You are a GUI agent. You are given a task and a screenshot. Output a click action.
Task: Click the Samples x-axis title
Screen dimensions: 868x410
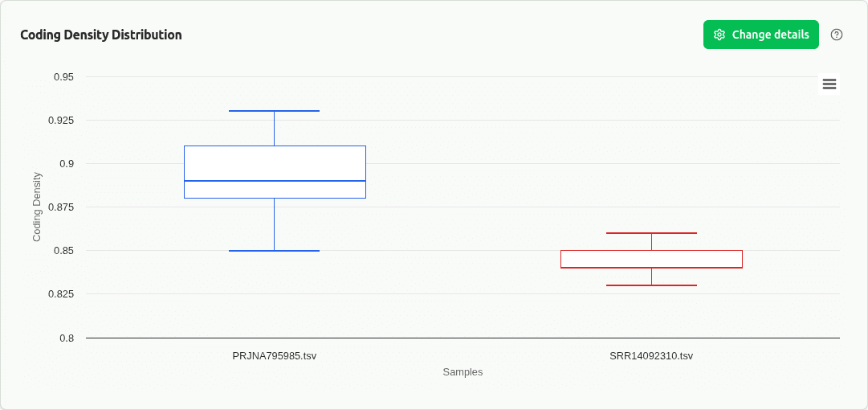tap(463, 372)
